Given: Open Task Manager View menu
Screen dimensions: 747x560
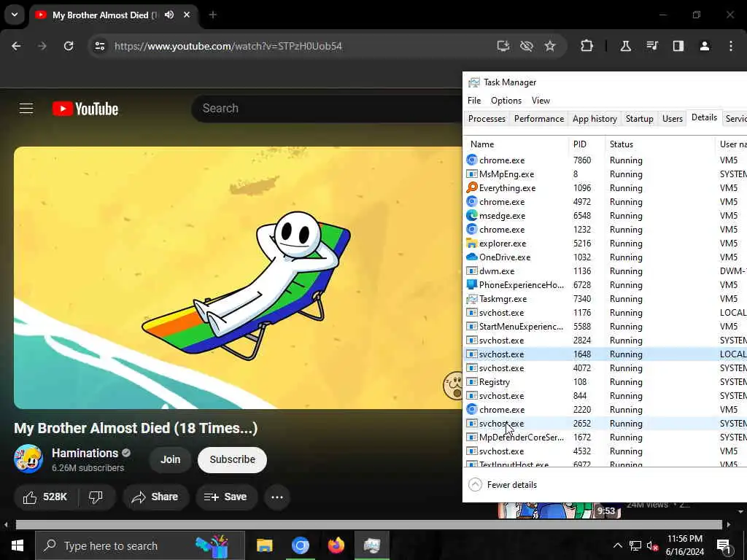Looking at the screenshot, I should 541,101.
